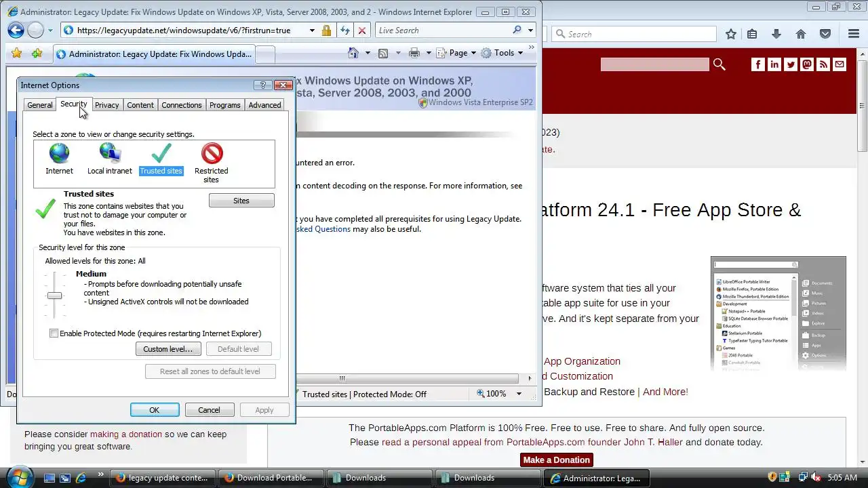This screenshot has height=488, width=868.
Task: Open Firefox hamburger menu
Action: [x=854, y=34]
